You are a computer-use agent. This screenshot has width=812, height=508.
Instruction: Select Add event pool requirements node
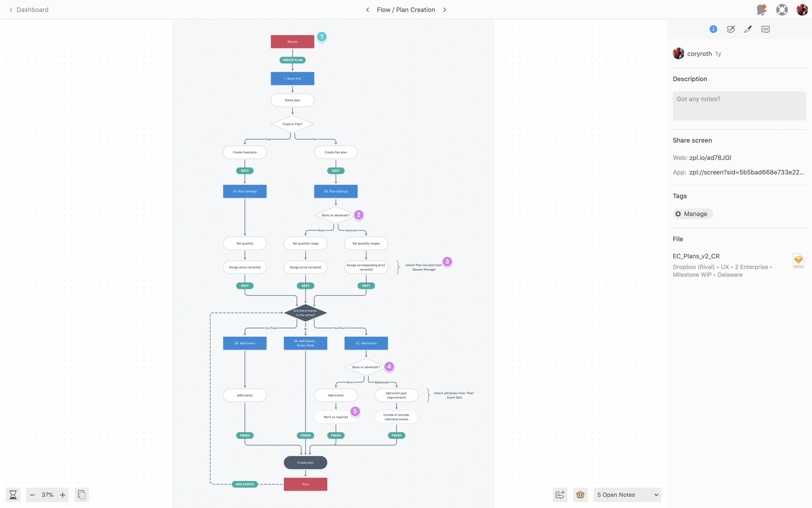(x=397, y=395)
